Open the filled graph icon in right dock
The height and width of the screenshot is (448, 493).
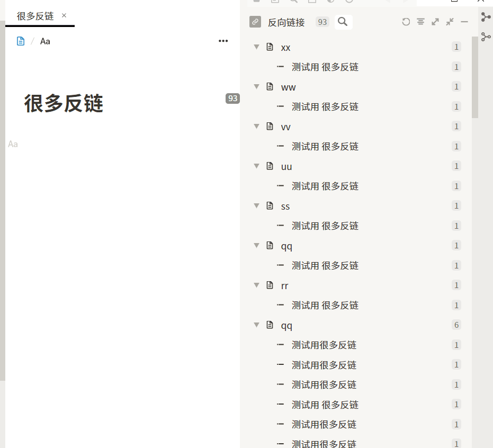486,17
